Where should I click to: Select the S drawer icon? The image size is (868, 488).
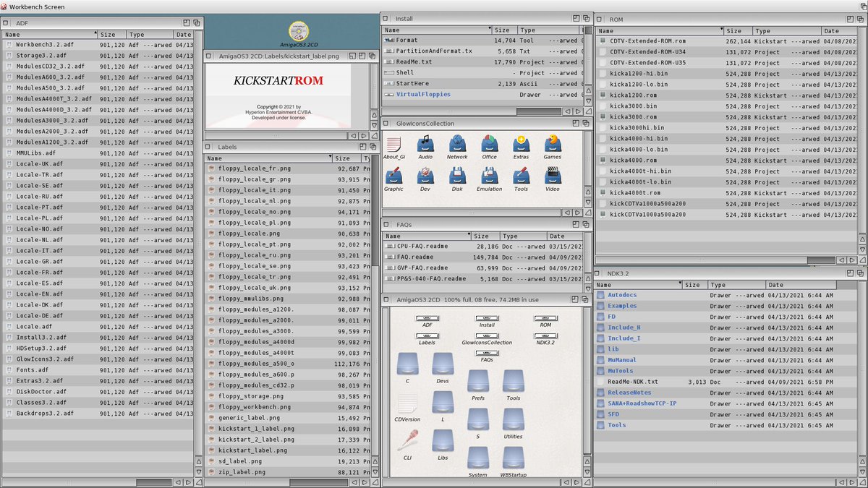pyautogui.click(x=478, y=419)
